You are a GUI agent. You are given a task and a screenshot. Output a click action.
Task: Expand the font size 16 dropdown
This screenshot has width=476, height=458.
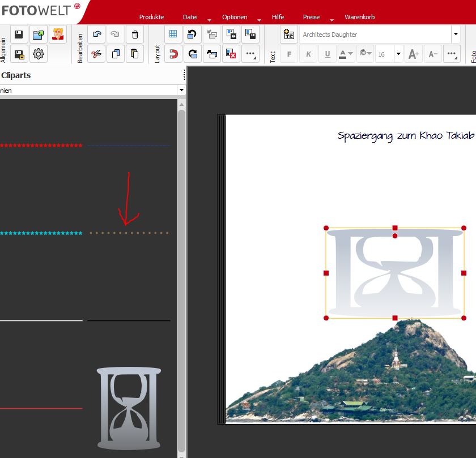pyautogui.click(x=398, y=54)
